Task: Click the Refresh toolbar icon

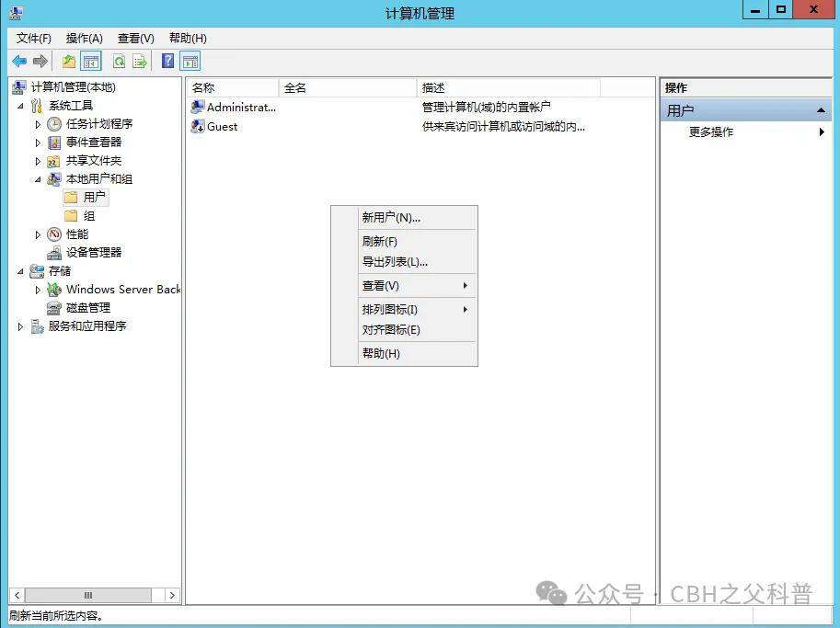Action: [x=119, y=62]
